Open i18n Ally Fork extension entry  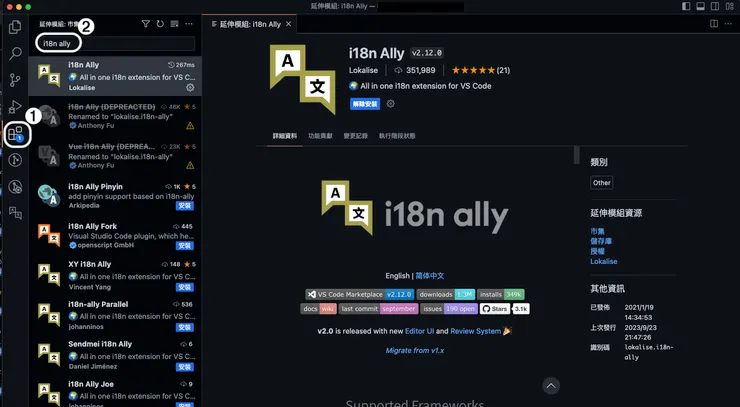click(115, 236)
